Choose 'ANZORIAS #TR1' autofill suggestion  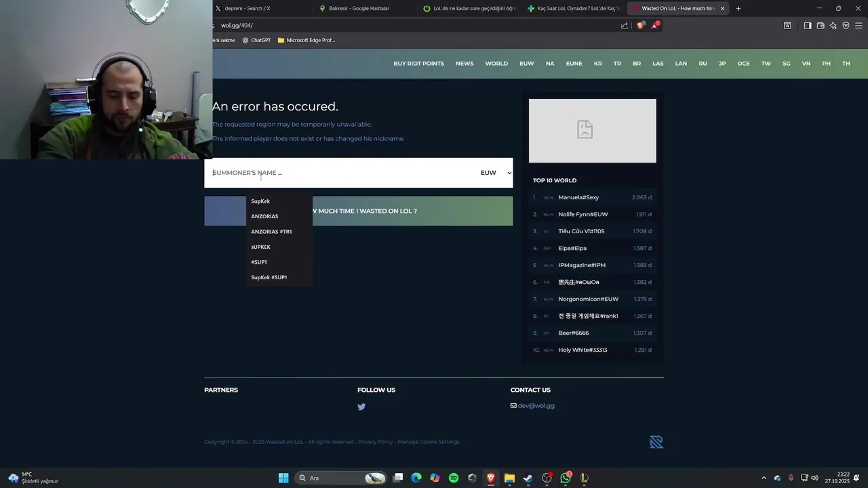279,232
